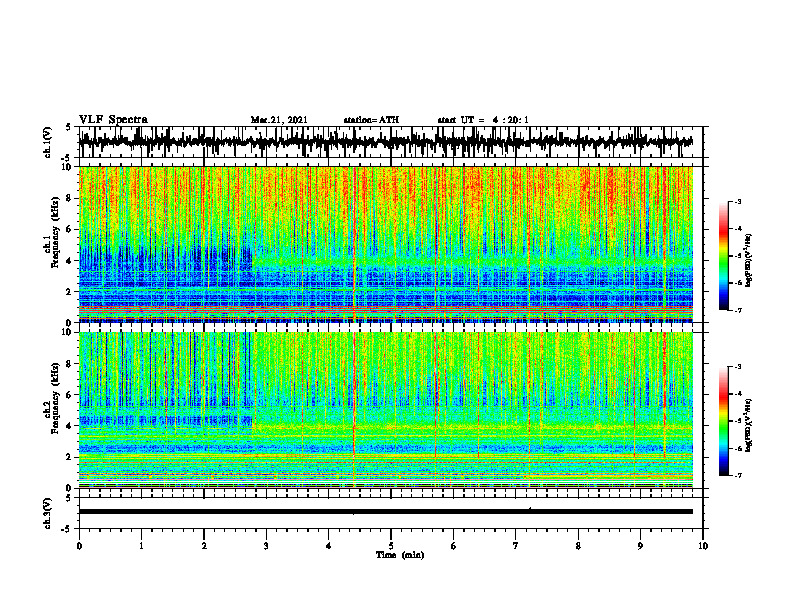Click the "ch.3(V)" vertical axis label
Image resolution: width=792 pixels, height=612 pixels.
click(x=48, y=513)
